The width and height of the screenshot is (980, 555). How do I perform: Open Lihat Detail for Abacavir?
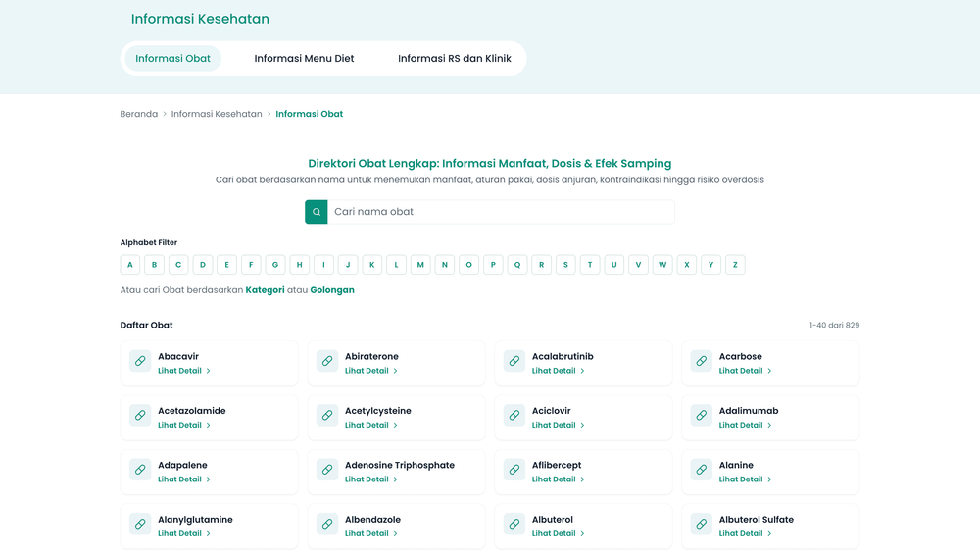coord(184,371)
